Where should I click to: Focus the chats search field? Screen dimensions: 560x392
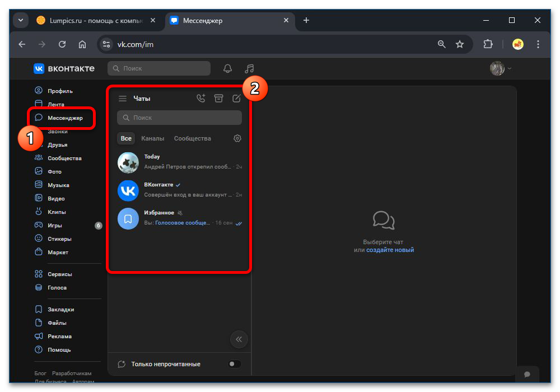[179, 118]
